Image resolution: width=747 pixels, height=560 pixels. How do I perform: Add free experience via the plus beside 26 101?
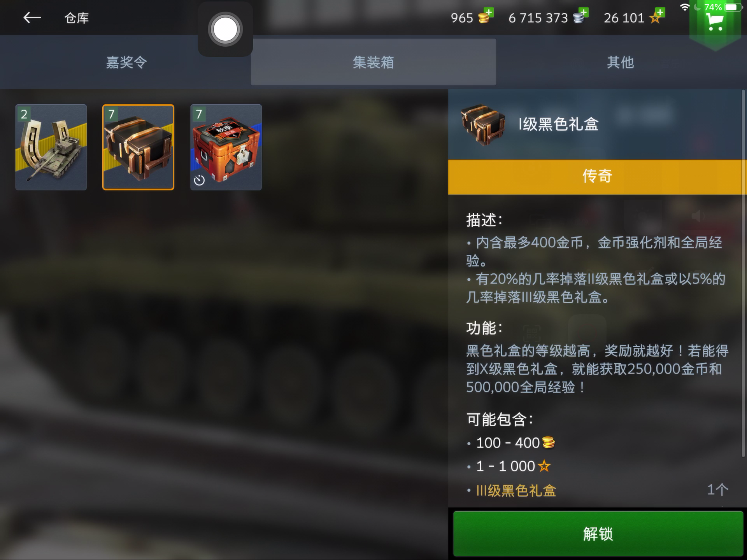(660, 12)
